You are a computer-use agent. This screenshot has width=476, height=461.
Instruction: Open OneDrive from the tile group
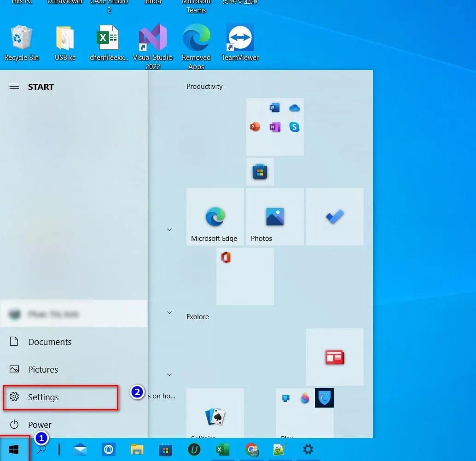295,107
